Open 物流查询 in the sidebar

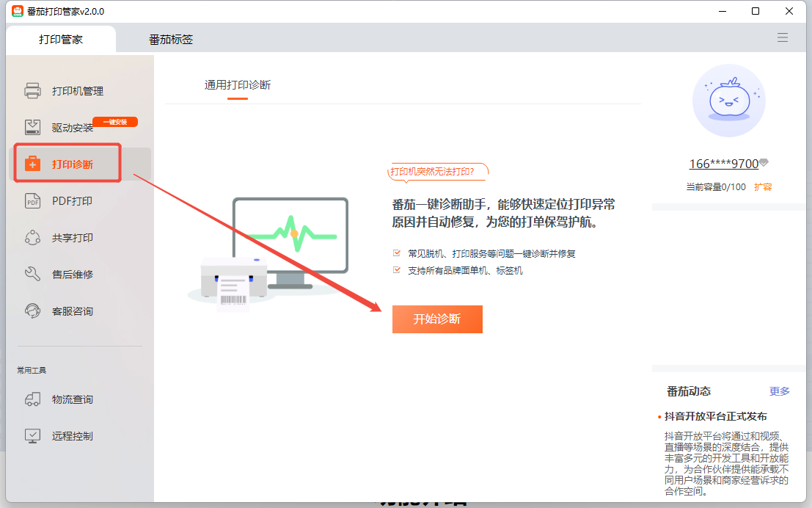click(73, 399)
